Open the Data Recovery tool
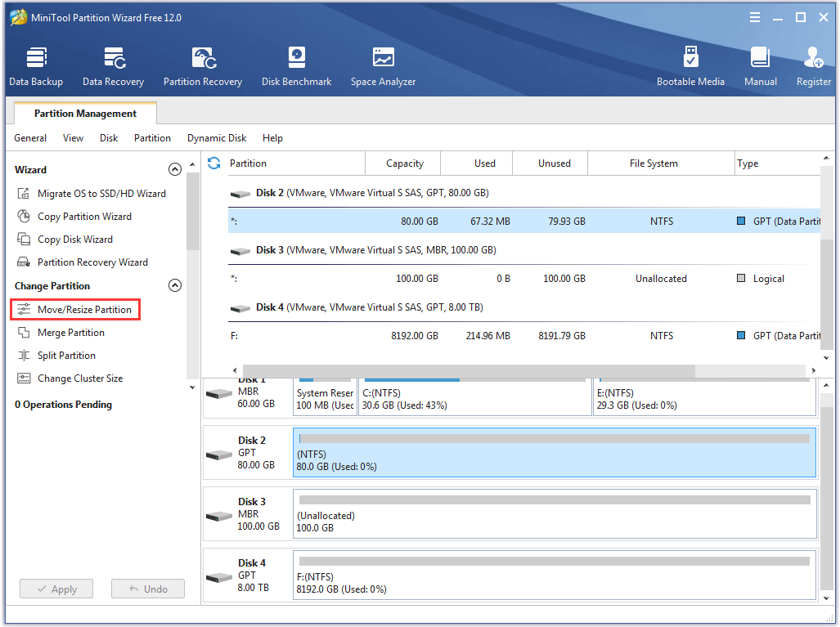 pyautogui.click(x=113, y=65)
